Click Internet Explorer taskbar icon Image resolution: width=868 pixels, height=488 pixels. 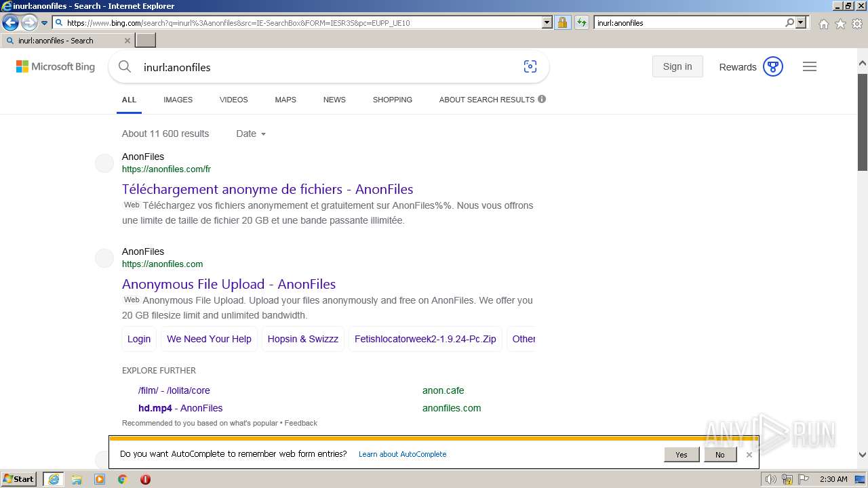tap(54, 479)
